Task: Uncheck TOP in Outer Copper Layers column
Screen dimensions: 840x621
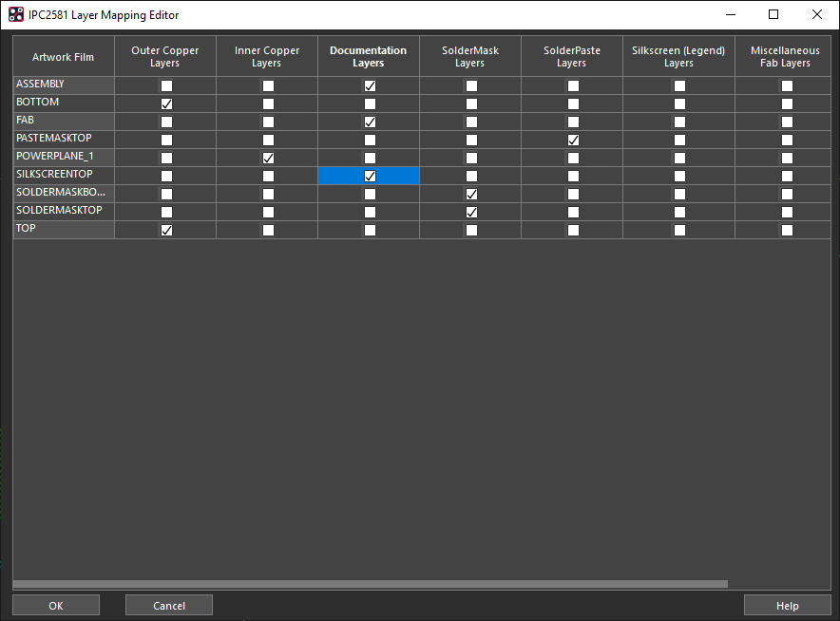Action: click(166, 230)
